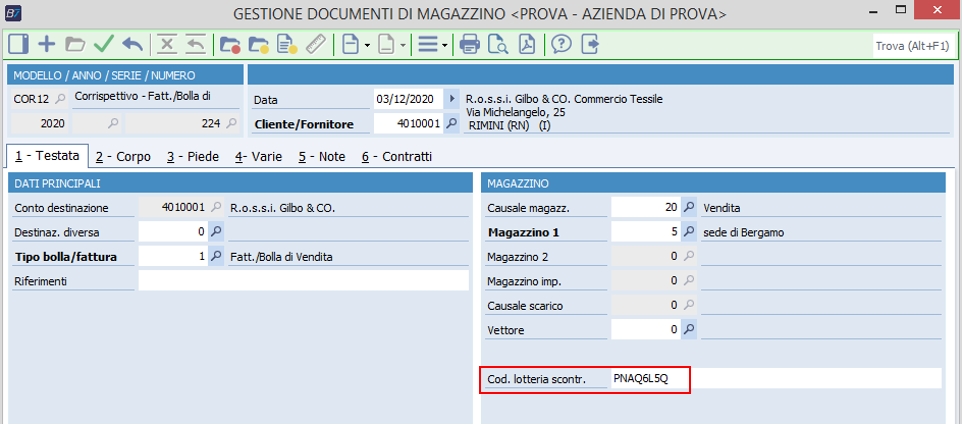Open lookup for Conto destinazione
Viewport: 962px width, 425px height.
tap(216, 207)
